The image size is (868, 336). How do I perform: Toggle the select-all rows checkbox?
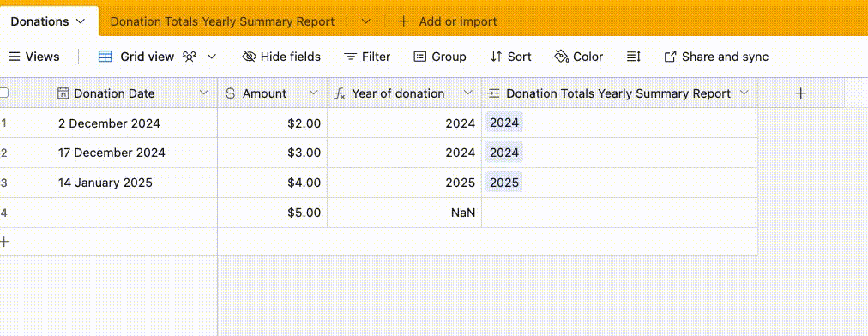pyautogui.click(x=3, y=93)
